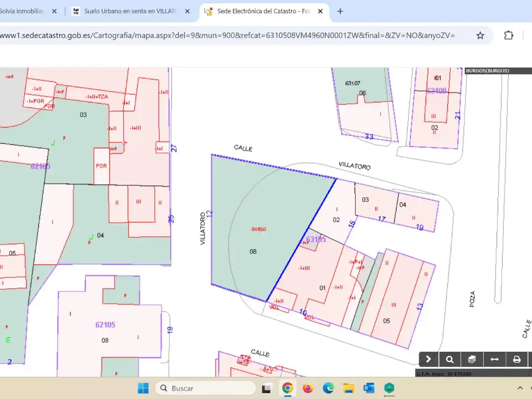
Task: Click the U.T.M. Huso: 30 ETRS89 status text
Action: point(444,374)
